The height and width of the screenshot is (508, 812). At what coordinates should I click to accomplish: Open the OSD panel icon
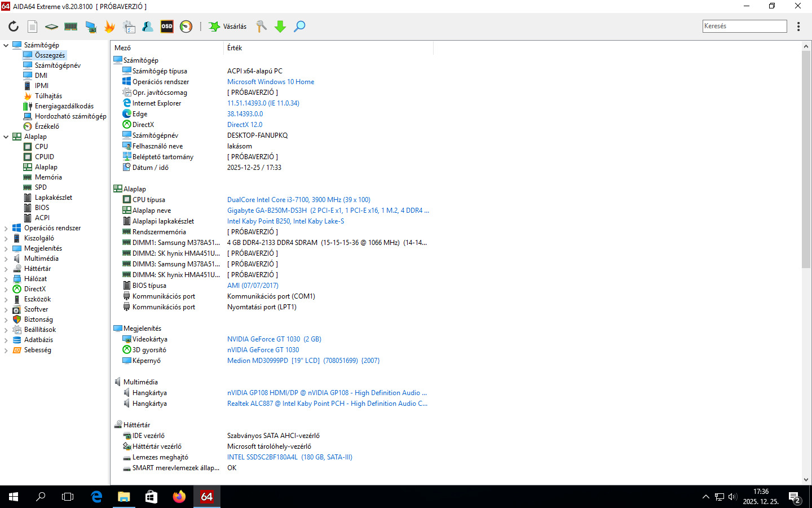167,27
